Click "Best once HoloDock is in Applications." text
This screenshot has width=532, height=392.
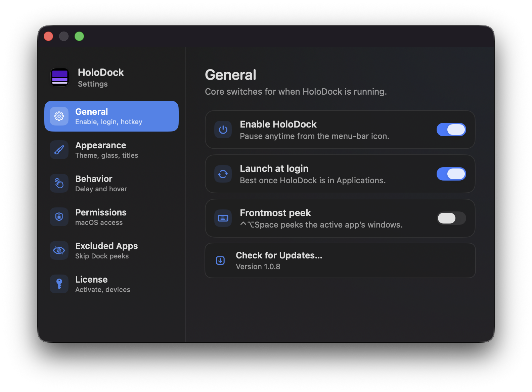313,181
